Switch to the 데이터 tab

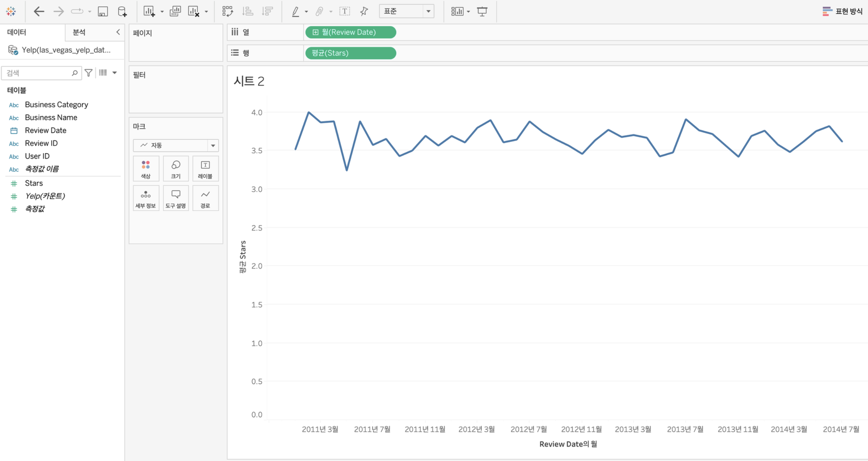(x=17, y=32)
